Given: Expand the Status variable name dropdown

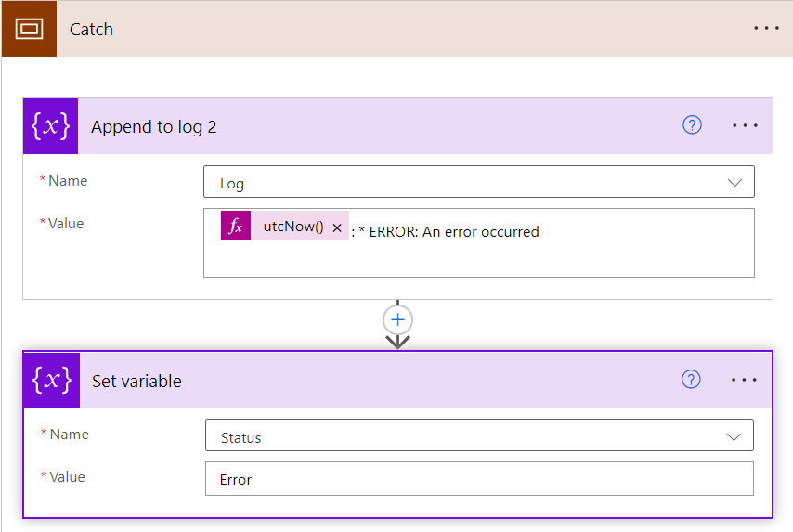Looking at the screenshot, I should (x=734, y=436).
